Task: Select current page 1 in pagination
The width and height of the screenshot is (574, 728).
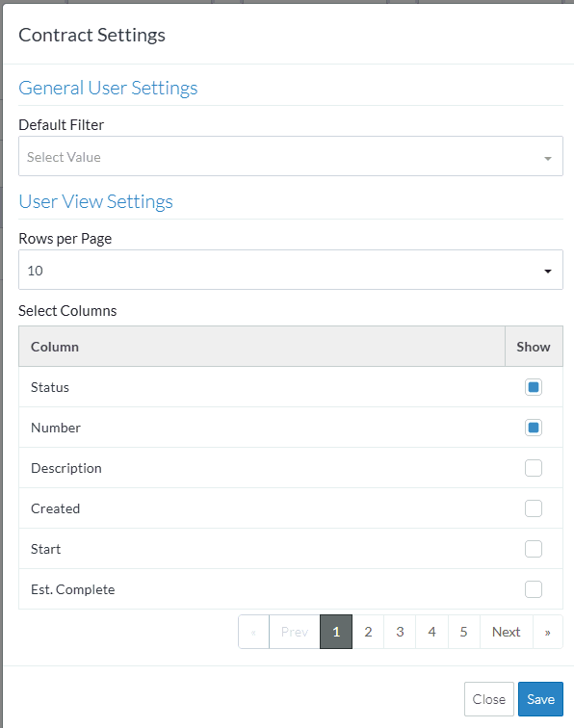Action: [336, 632]
